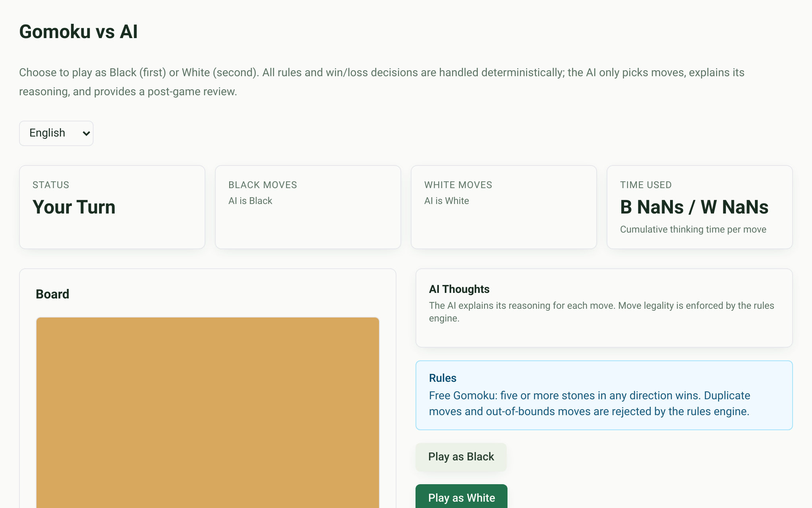Click the Board section title
The image size is (812, 508).
point(52,294)
